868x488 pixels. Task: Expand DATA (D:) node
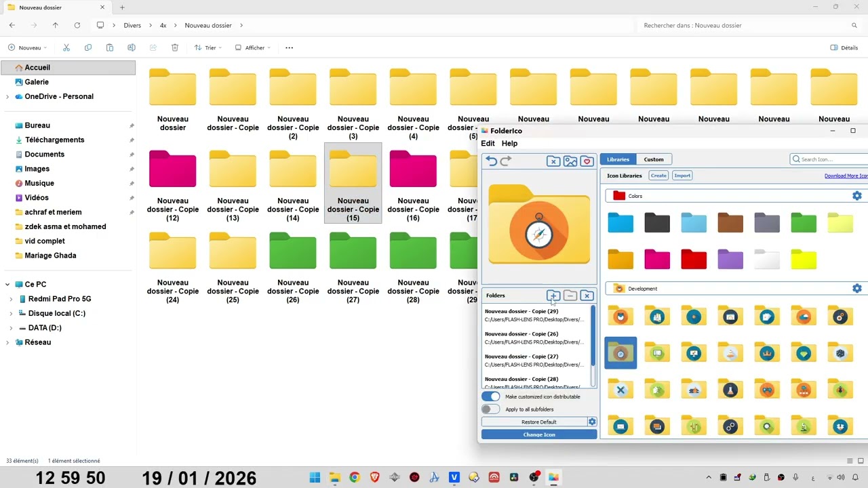(11, 328)
